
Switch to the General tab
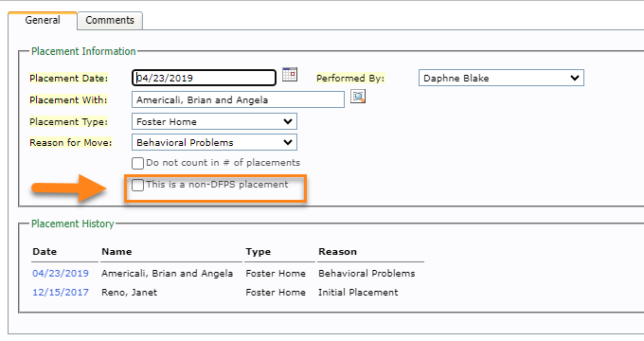pos(43,20)
